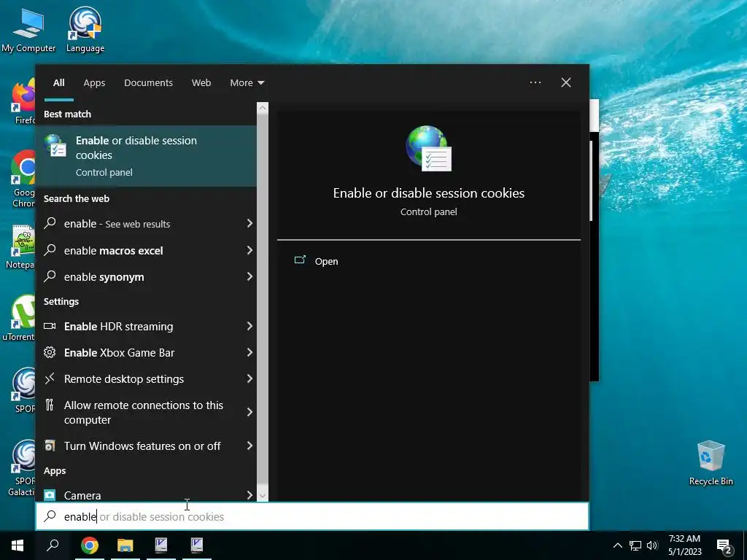
Task: Open the search options ellipsis menu
Action: 535,82
